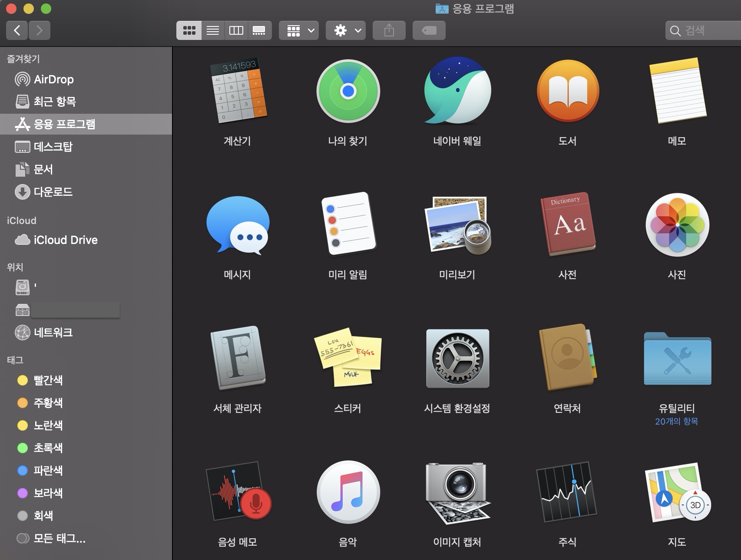
Task: Select 데스크탑 in the sidebar
Action: click(86, 147)
